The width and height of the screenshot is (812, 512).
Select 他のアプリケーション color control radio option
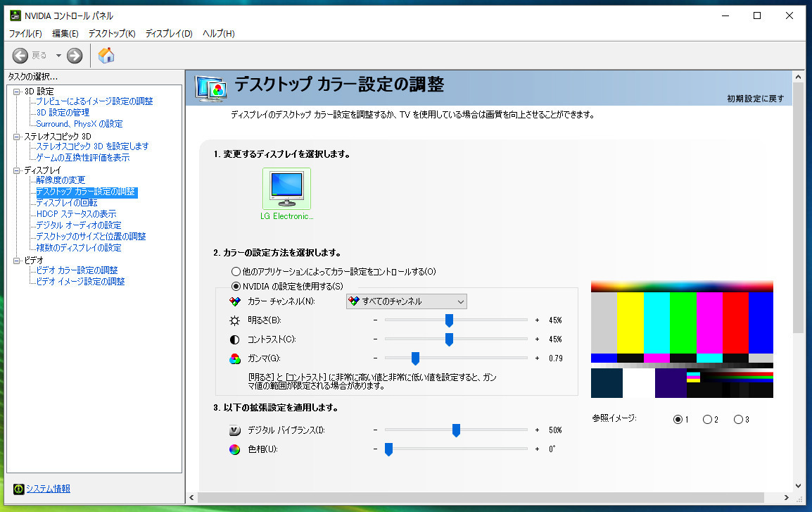click(236, 272)
